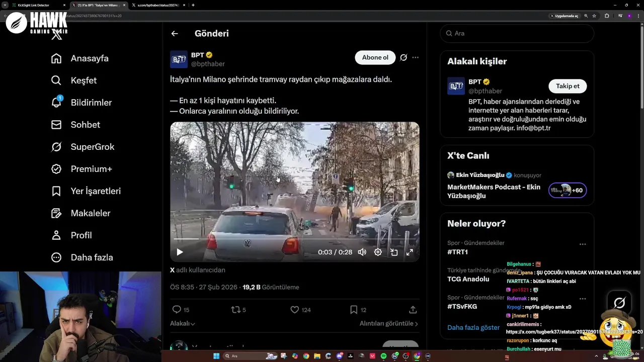Reply to post with 15 comments
The height and width of the screenshot is (362, 644).
point(181,310)
